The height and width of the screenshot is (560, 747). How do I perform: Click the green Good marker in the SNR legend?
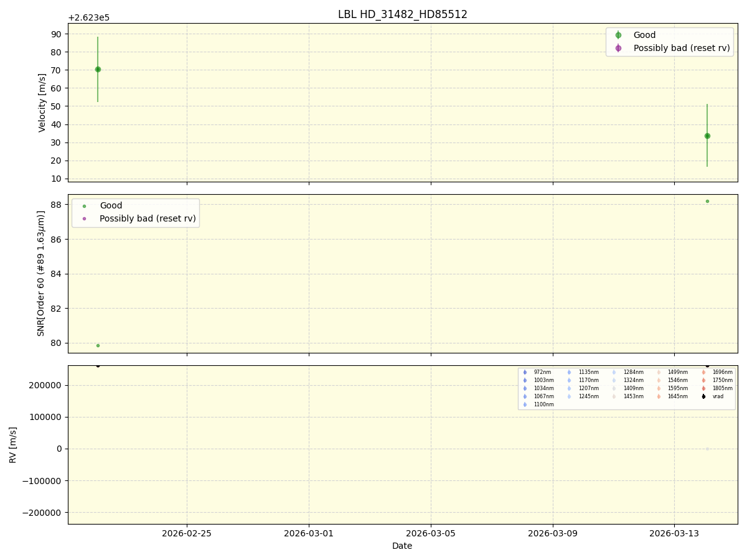(84, 206)
